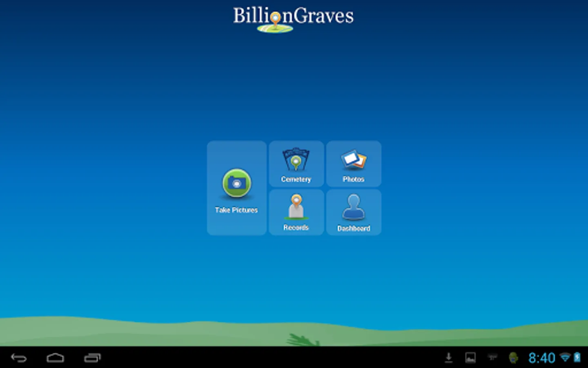This screenshot has width=588, height=368.
Task: Open the Cemetery map tile
Action: (x=296, y=164)
